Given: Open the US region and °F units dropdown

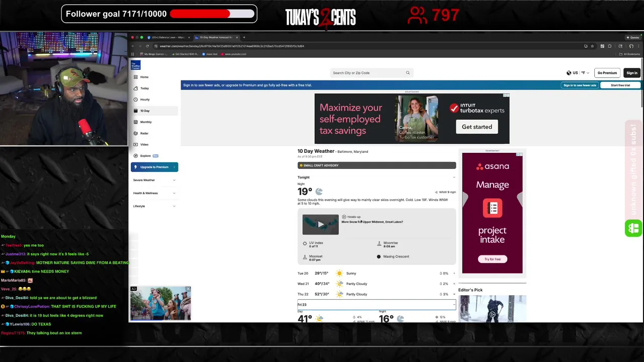Looking at the screenshot, I should coord(578,73).
